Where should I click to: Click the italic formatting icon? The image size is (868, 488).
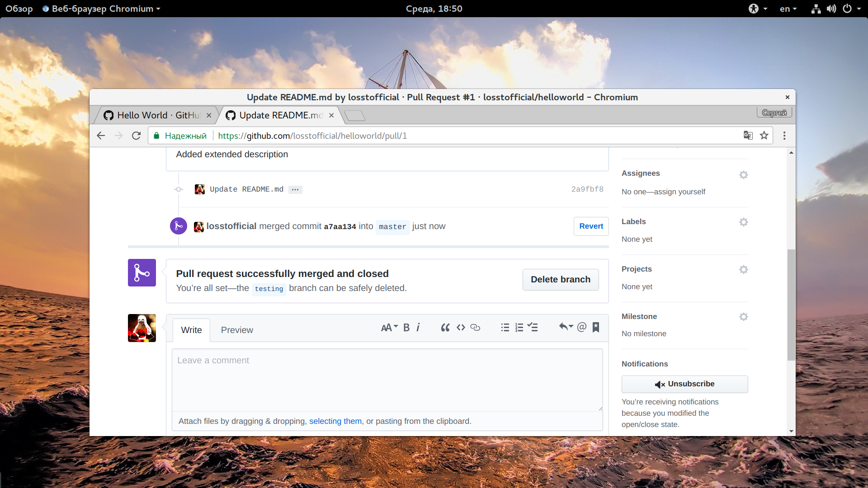pos(418,328)
